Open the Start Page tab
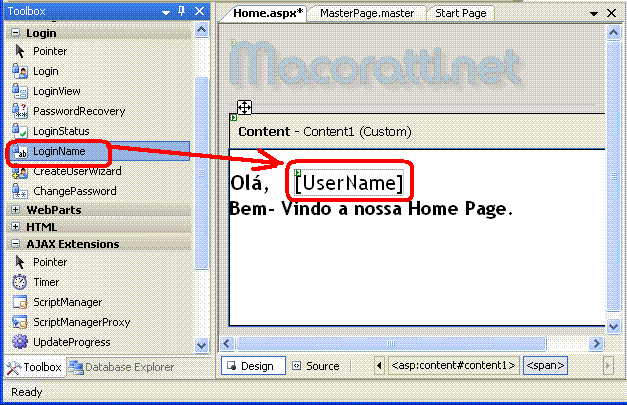Screen dimensions: 627x405 coord(459,14)
